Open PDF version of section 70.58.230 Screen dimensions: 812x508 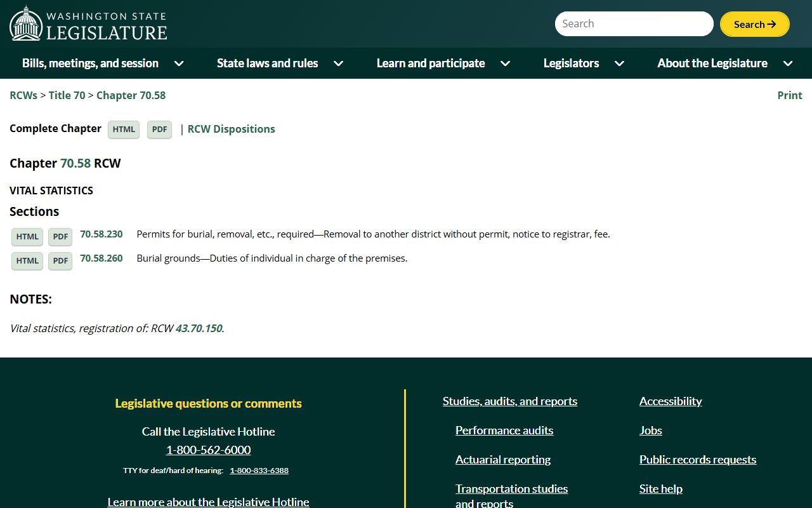click(60, 237)
